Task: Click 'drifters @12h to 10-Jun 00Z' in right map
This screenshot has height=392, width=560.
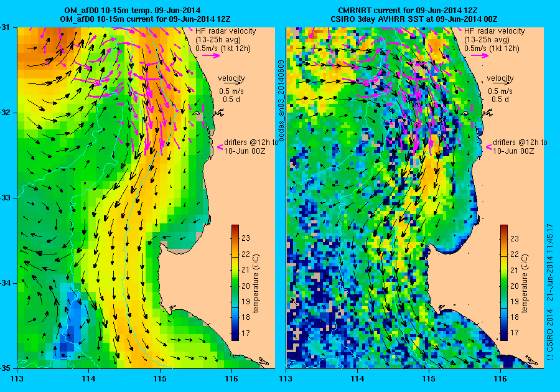Action: coord(520,146)
